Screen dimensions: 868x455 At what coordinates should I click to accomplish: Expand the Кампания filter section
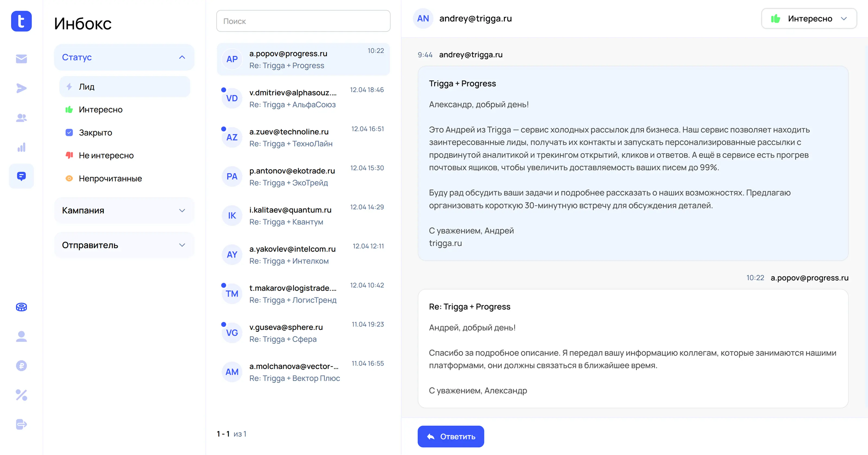pos(124,210)
